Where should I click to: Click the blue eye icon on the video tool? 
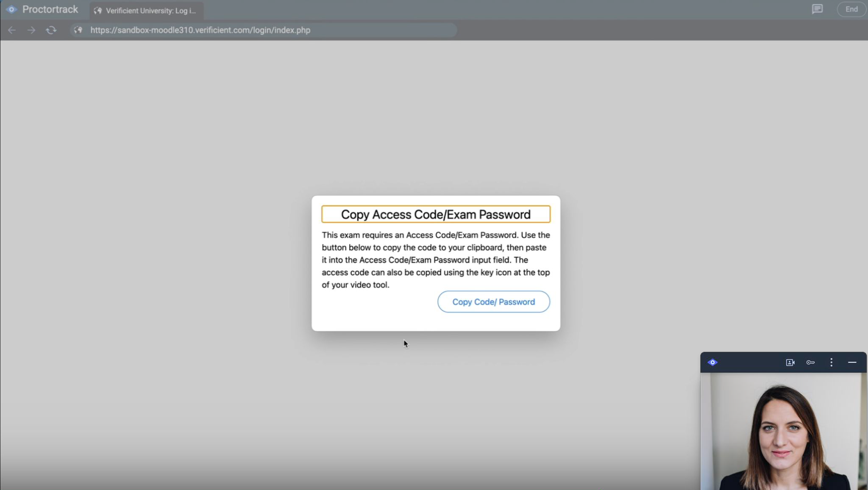click(x=712, y=363)
